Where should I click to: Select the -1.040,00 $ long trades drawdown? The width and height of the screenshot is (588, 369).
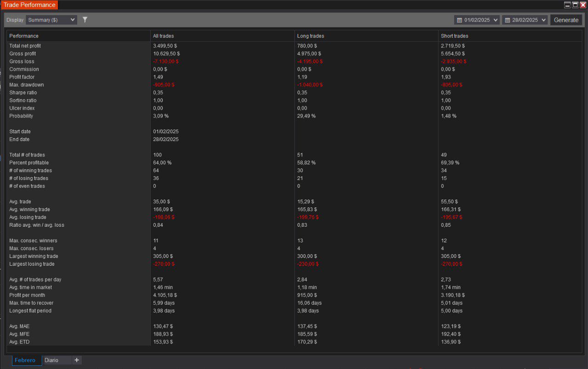click(310, 85)
